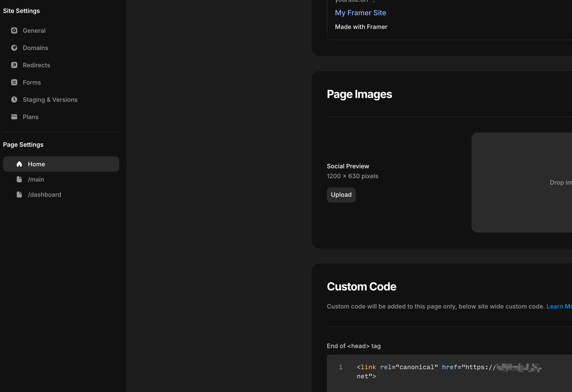Click the General settings icon
This screenshot has height=392, width=572.
14,30
